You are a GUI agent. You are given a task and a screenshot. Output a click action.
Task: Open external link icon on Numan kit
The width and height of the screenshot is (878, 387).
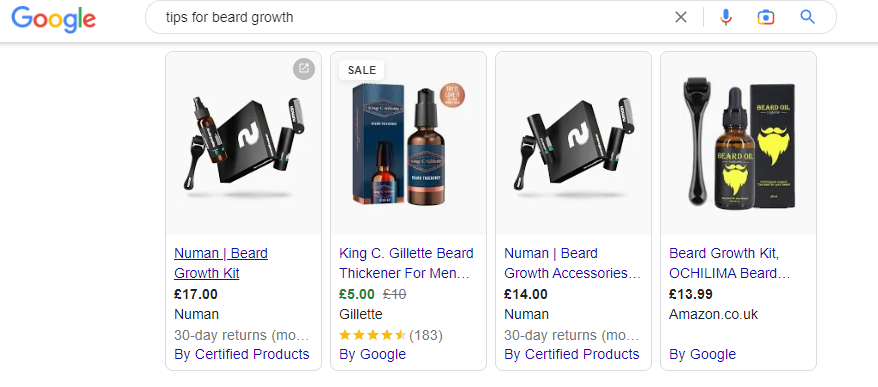pyautogui.click(x=303, y=68)
